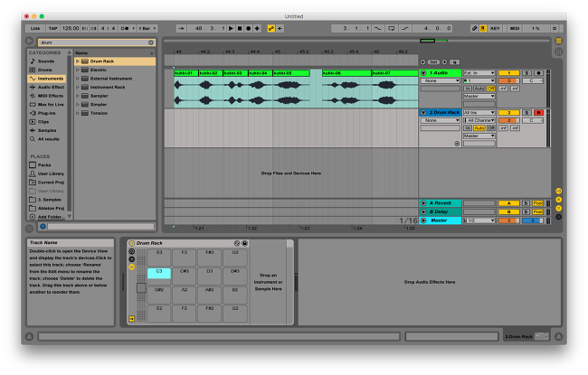This screenshot has height=375, width=588.
Task: Activate the Arrangement Record button
Action: point(248,29)
